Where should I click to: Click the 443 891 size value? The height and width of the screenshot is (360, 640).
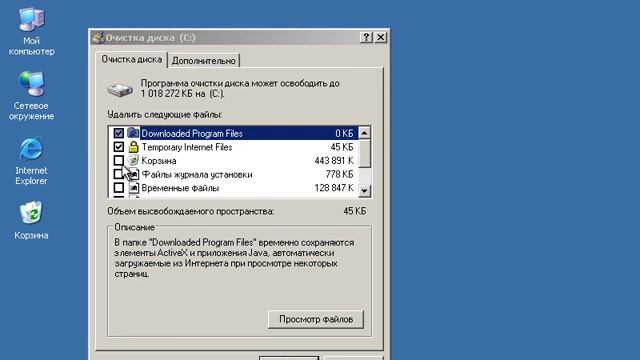coord(334,161)
